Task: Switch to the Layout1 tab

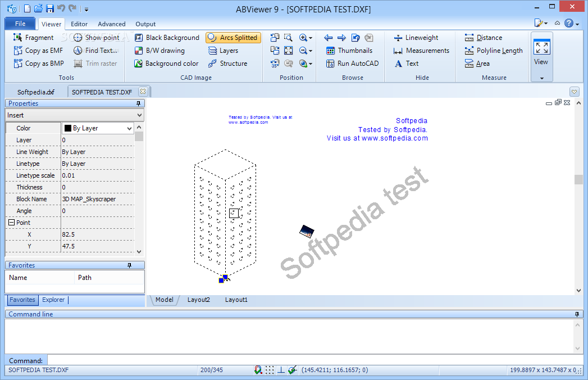Action: (236, 300)
